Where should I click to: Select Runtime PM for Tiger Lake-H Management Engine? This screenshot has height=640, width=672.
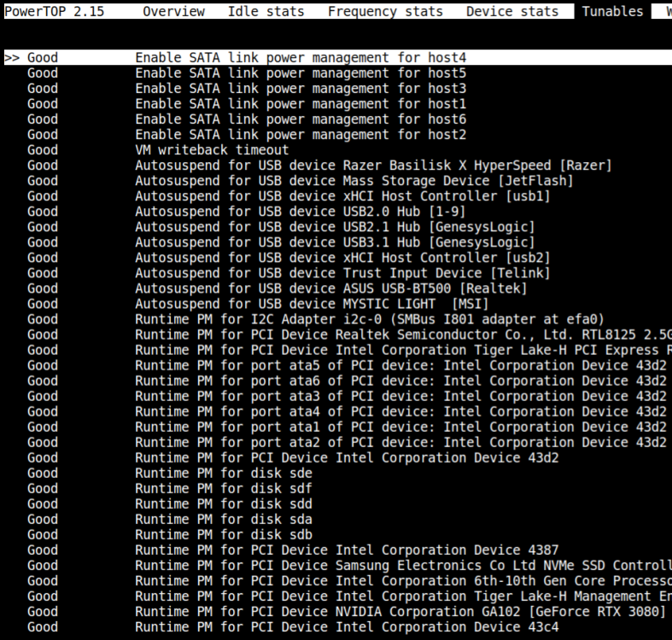point(349,597)
